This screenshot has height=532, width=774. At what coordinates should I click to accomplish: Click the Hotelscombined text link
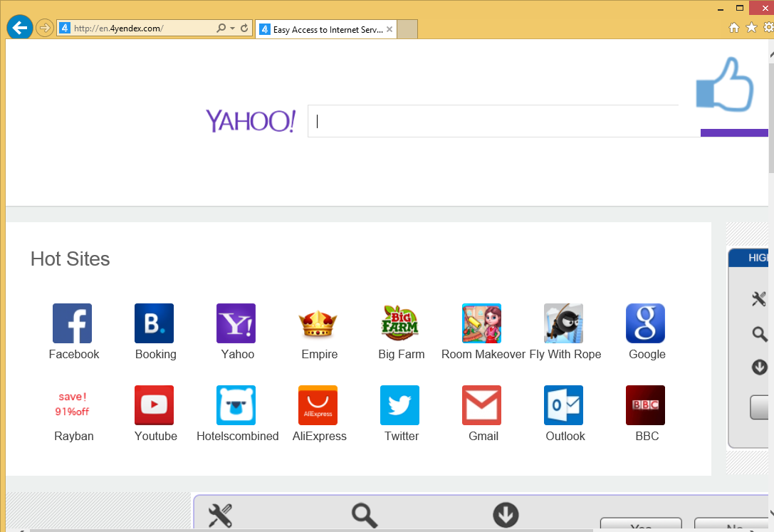(x=237, y=437)
